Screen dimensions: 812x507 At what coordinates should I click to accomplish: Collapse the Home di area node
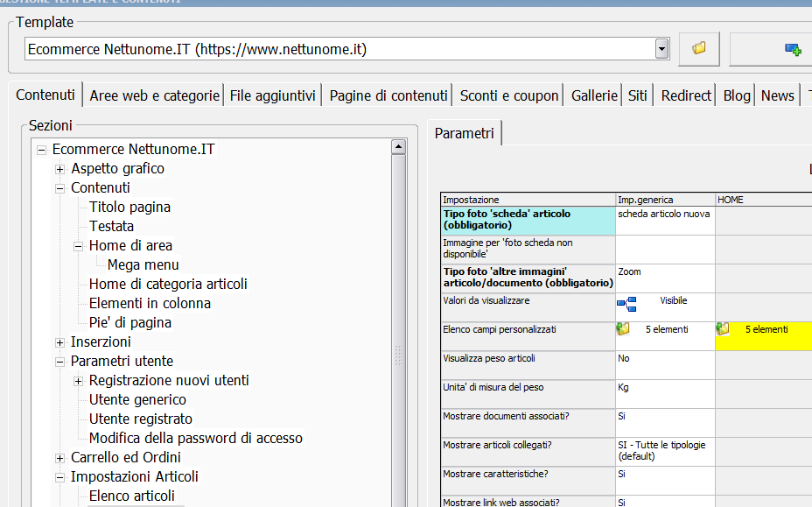[78, 247]
